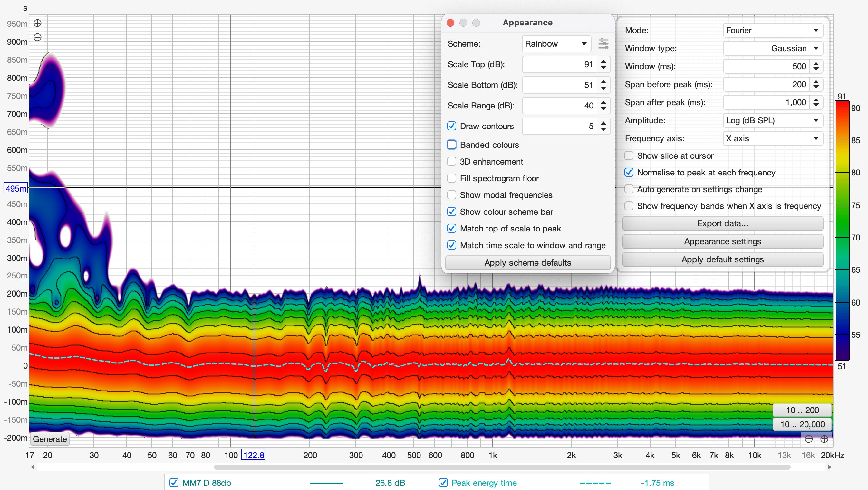Click the Generate button
Viewport: 868px width, 490px height.
50,439
